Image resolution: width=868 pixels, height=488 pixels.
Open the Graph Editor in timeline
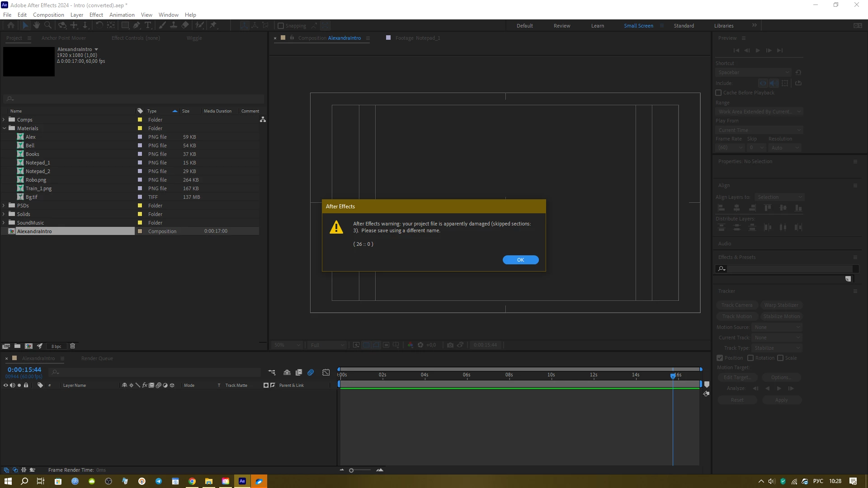click(326, 373)
